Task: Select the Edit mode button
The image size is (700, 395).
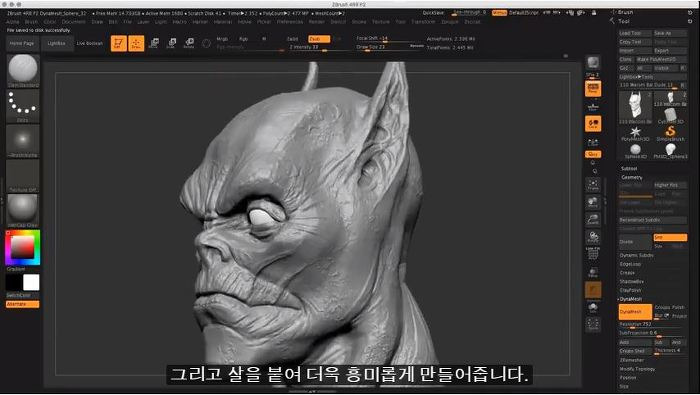Action: pos(119,43)
